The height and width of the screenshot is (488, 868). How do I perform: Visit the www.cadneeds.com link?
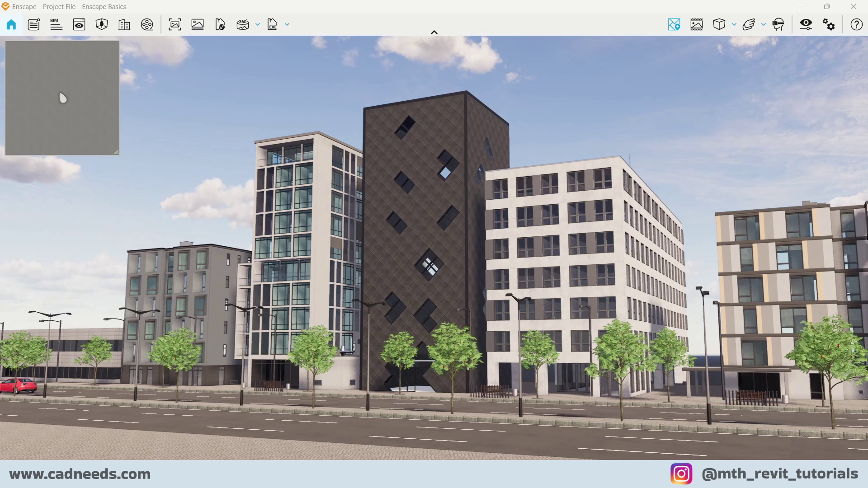(x=80, y=474)
